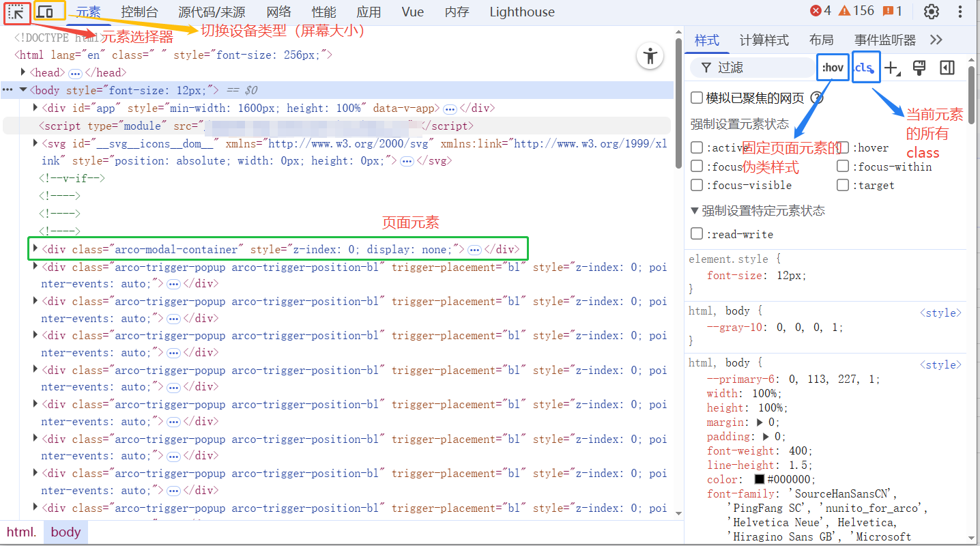The image size is (980, 546).
Task: Expand the ellipsis in arco-modal-container row
Action: tap(475, 250)
